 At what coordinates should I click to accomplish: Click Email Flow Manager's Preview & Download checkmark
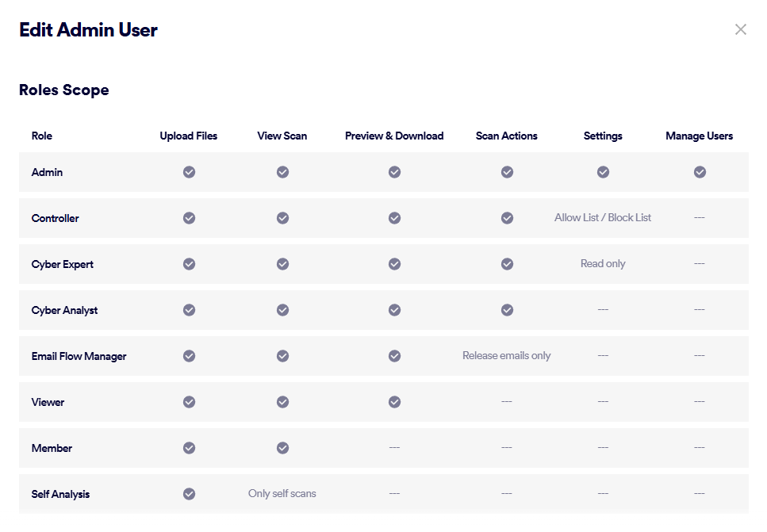pyautogui.click(x=394, y=356)
